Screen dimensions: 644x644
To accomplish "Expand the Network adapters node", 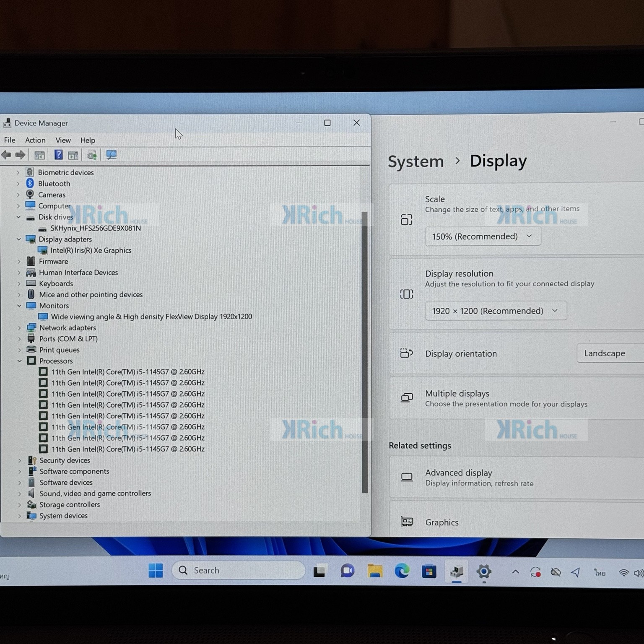I will 19,328.
